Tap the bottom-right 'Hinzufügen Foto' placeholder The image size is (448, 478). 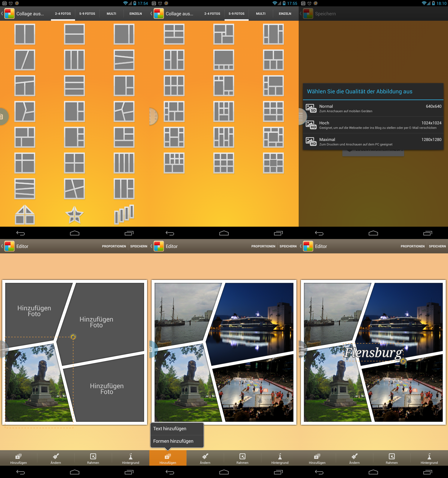[x=107, y=389]
